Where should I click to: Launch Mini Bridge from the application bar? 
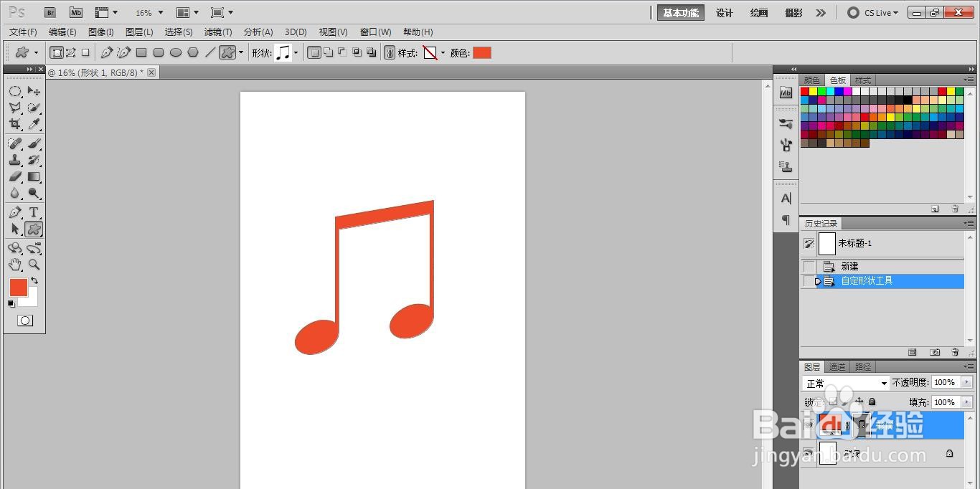click(76, 12)
